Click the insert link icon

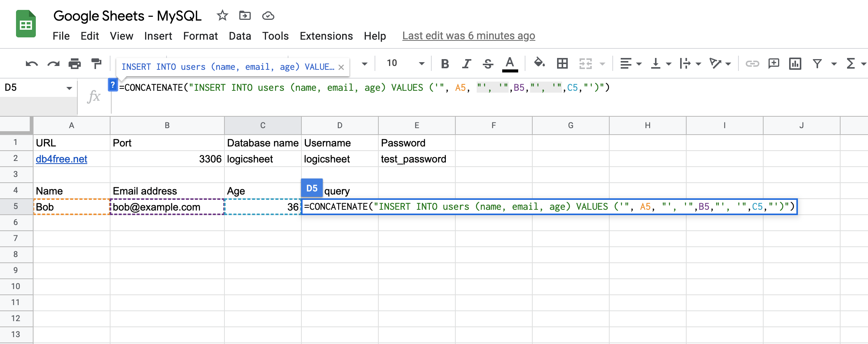tap(752, 64)
